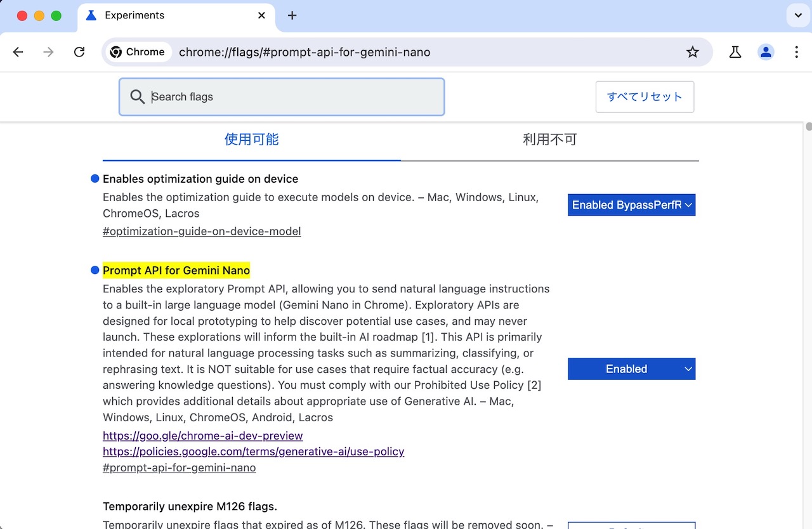
Task: Click the search magnifier icon
Action: tap(137, 96)
